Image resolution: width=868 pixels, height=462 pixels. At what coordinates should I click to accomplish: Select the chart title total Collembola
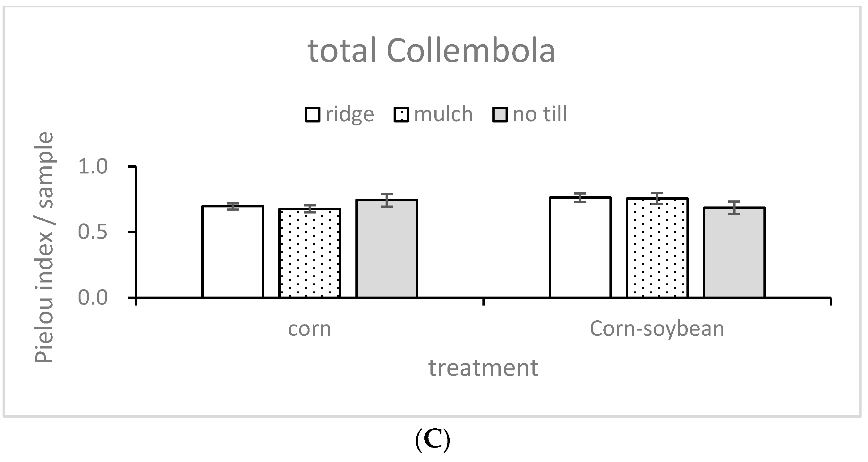431,51
